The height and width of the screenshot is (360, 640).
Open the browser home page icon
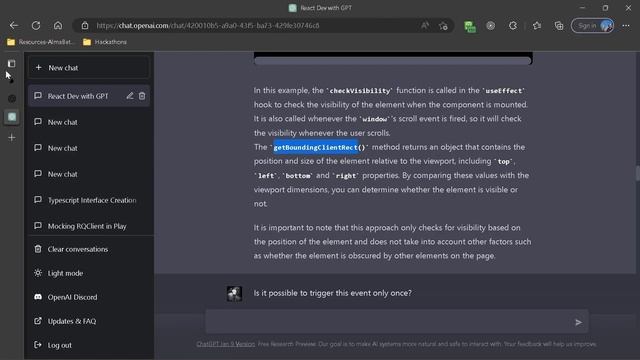coord(58,26)
